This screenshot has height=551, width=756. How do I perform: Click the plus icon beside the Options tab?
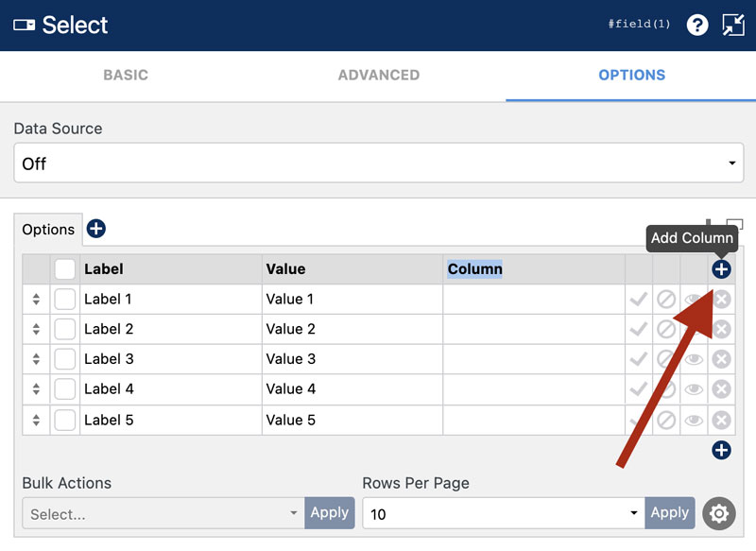(95, 229)
